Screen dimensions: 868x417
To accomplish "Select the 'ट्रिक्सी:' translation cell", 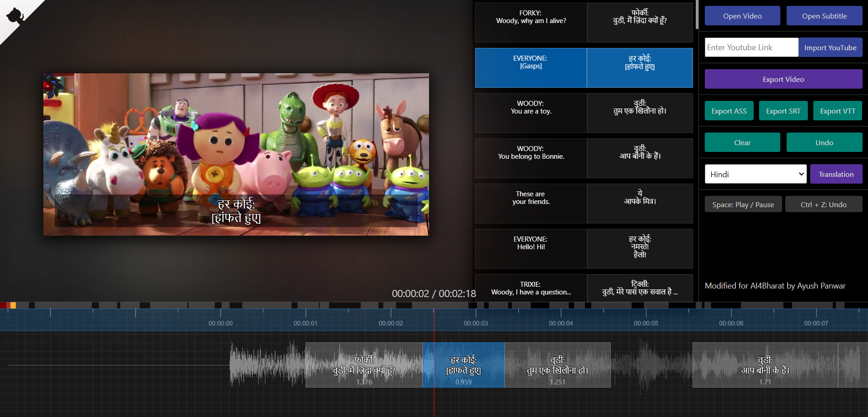I will click(640, 288).
